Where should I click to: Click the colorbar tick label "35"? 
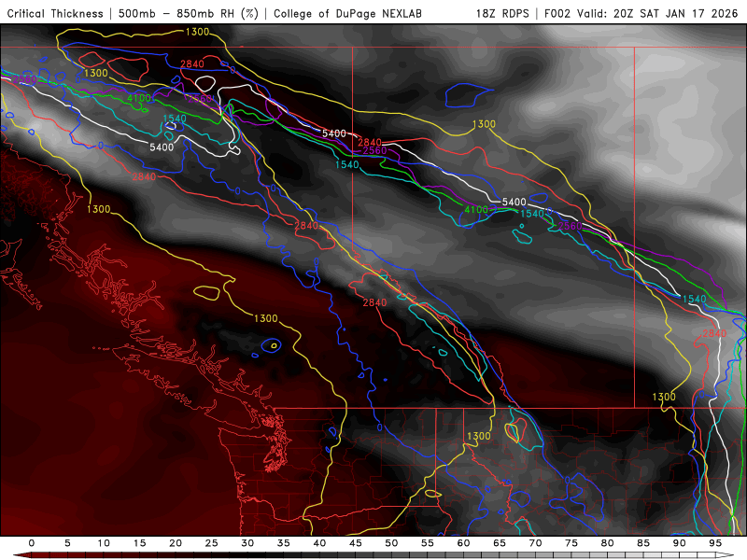(284, 543)
